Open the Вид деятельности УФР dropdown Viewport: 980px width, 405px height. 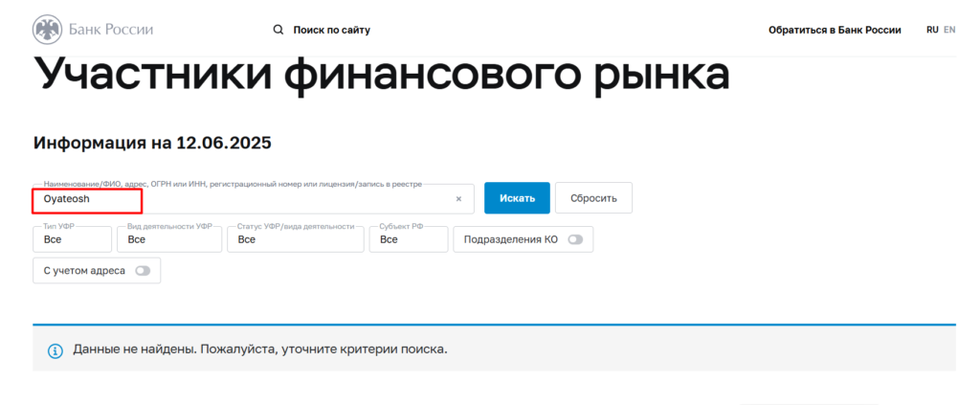coord(169,239)
